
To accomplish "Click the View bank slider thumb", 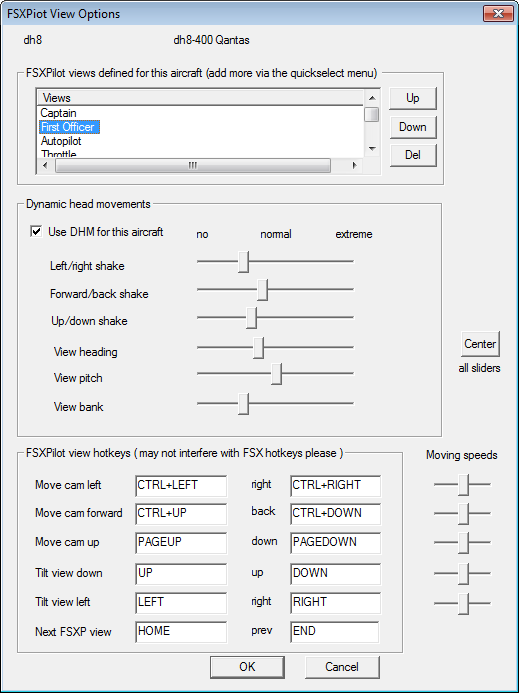I will [244, 404].
